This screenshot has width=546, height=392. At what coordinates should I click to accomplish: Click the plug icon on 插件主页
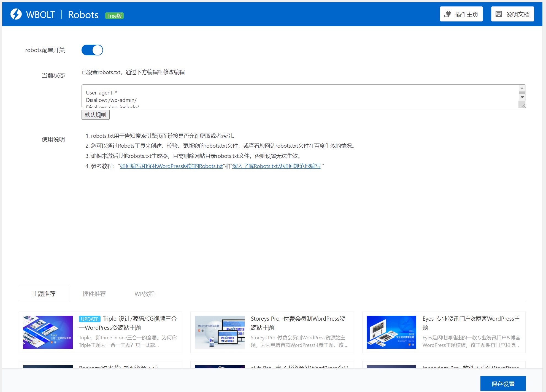click(448, 14)
